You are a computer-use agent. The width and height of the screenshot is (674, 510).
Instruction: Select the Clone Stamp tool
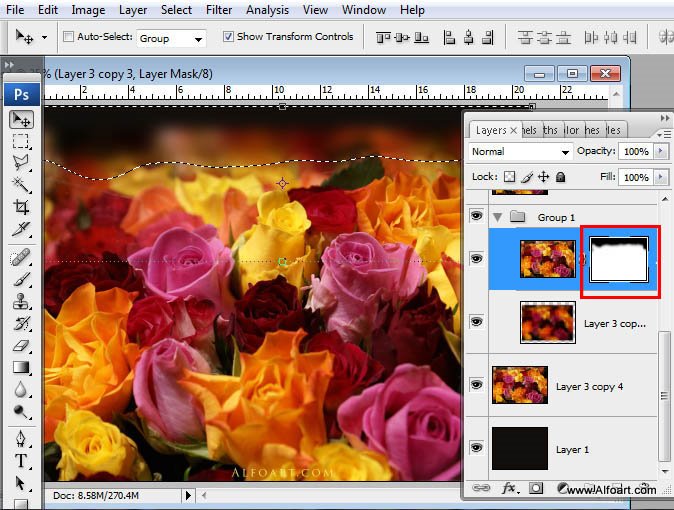21,301
